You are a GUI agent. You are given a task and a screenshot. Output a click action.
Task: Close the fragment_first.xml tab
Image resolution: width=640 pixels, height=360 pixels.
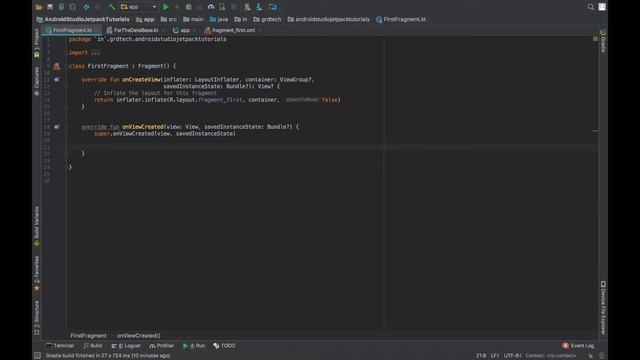tap(260, 30)
